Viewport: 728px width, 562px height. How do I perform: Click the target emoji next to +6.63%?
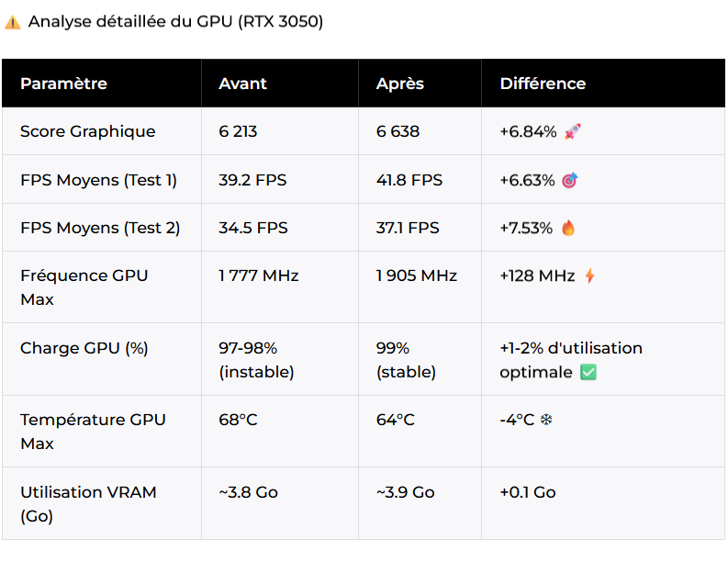570,180
